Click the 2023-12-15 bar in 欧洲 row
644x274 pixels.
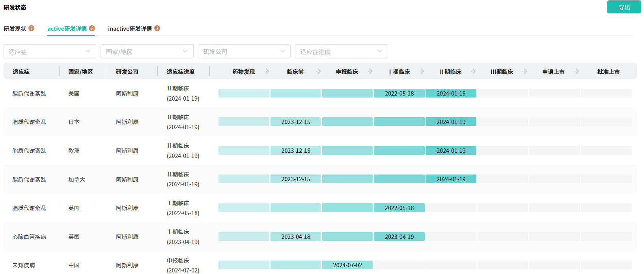296,150
